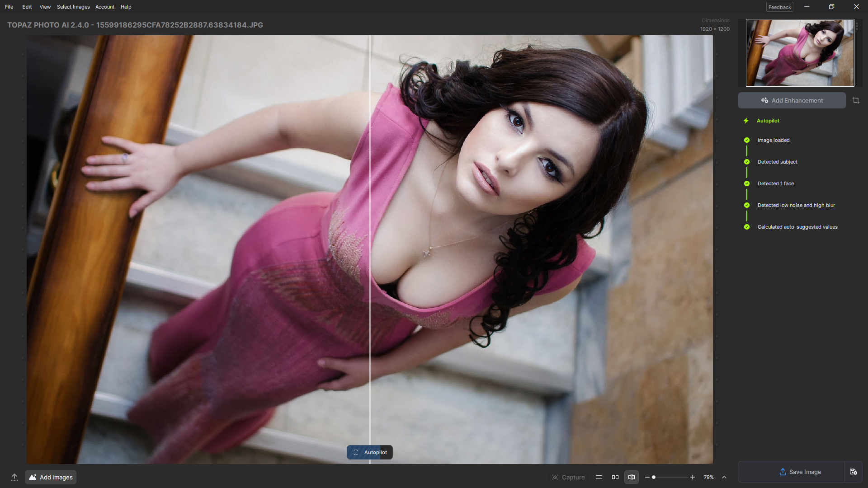Click the Autopilot lightning bolt icon
The image size is (868, 488).
pyautogui.click(x=746, y=121)
